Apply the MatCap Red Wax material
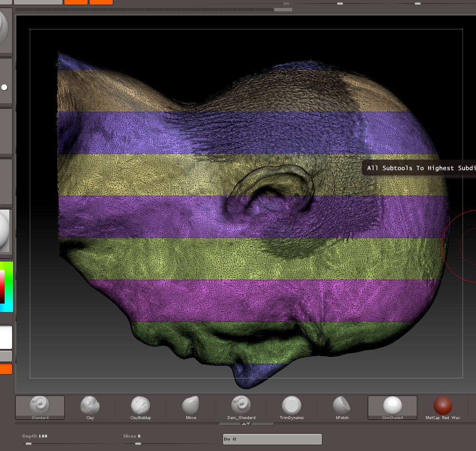Screen dimensions: 476x451 click(443, 408)
